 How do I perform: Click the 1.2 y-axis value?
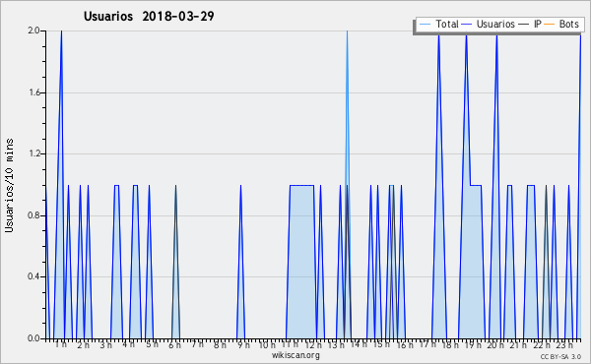[x=33, y=153]
